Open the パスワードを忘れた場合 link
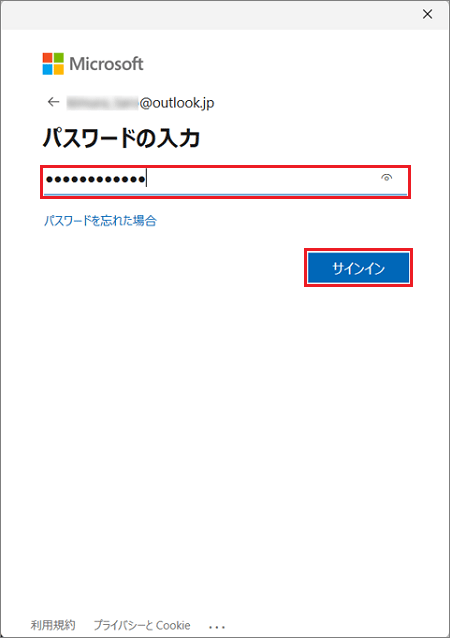 coord(100,221)
